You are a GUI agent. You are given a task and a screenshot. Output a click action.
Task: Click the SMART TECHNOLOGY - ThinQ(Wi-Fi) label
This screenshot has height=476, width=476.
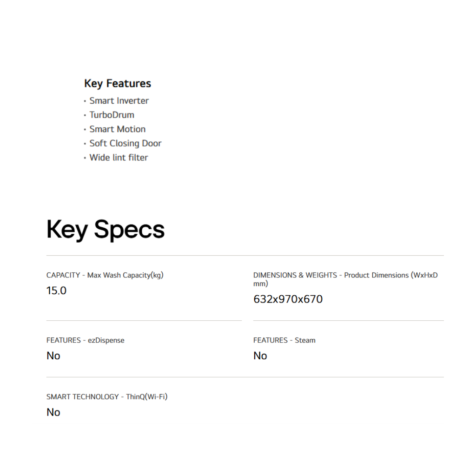point(106,397)
